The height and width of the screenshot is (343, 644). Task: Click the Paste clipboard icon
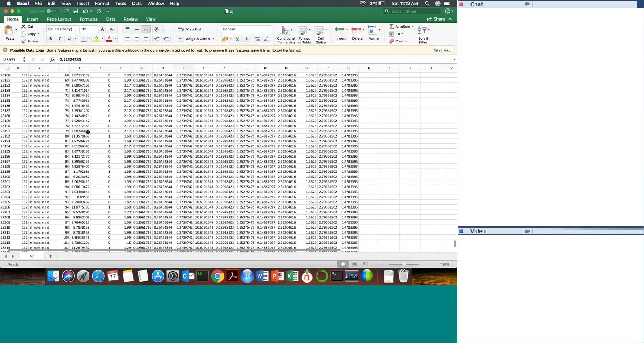(9, 30)
